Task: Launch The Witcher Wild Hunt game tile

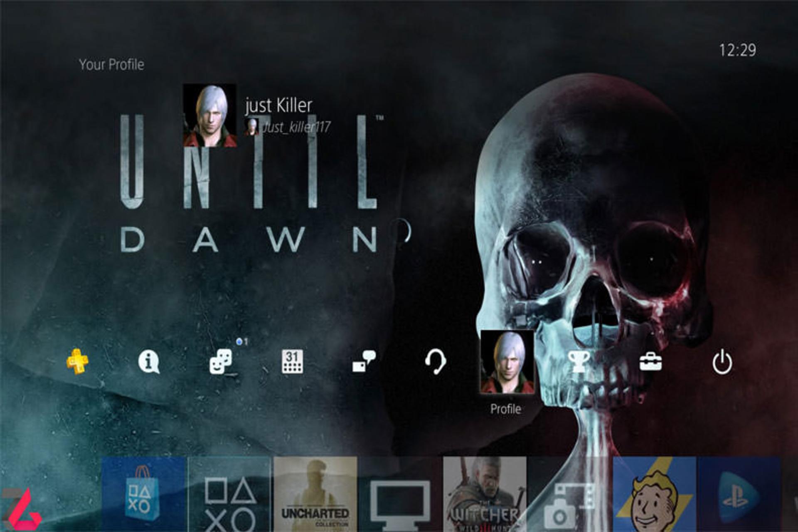Action: [485, 494]
